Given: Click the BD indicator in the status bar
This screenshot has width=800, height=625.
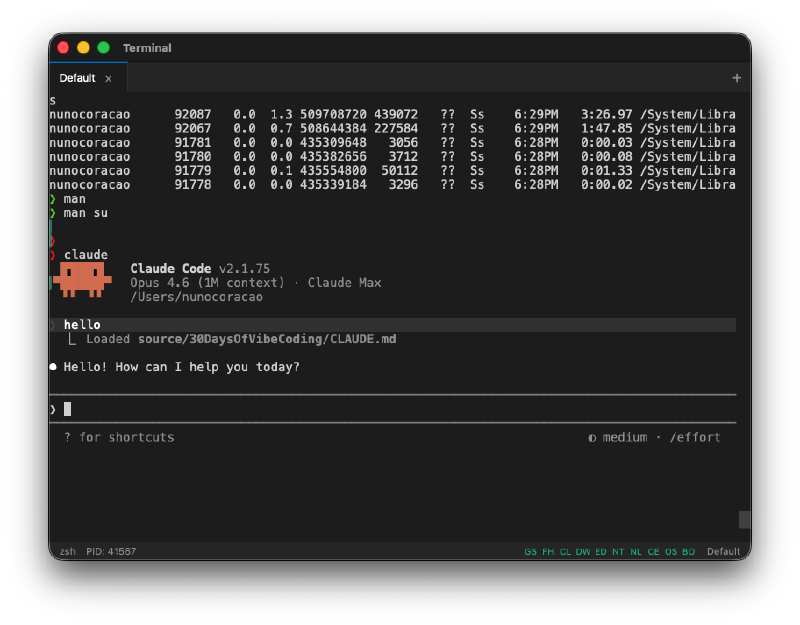Looking at the screenshot, I should [688, 552].
